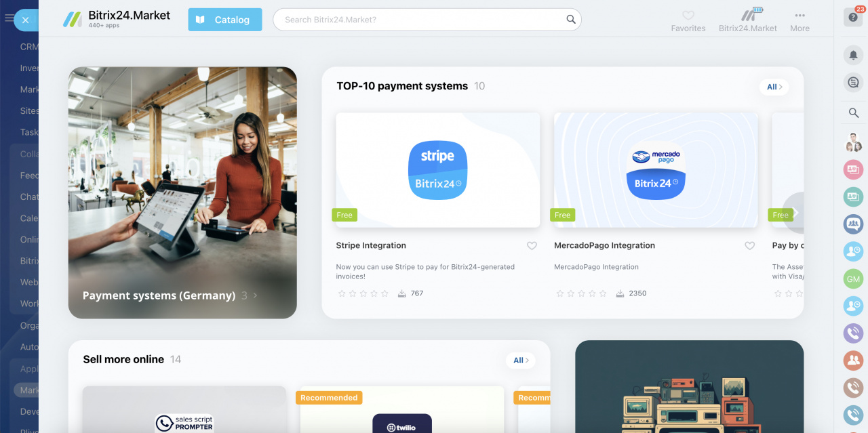868x433 pixels.
Task: Open the retro computers illustration banner
Action: pos(689,386)
